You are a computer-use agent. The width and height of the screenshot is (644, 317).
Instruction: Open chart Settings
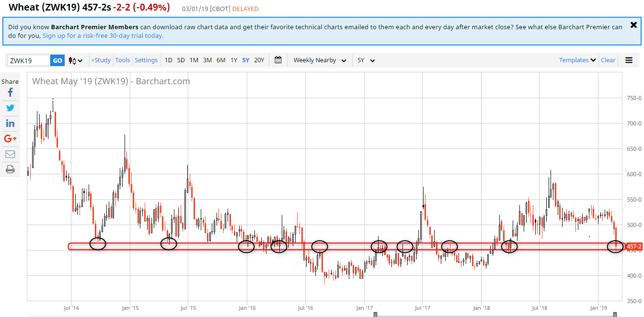click(x=146, y=60)
